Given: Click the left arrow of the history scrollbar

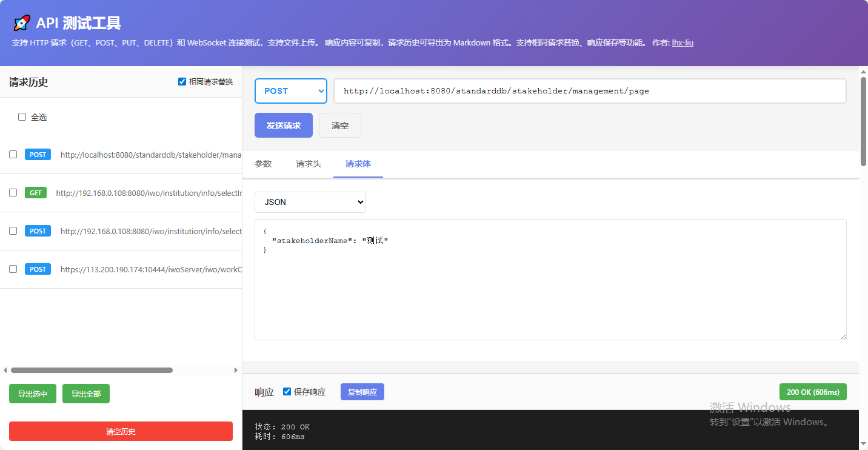Looking at the screenshot, I should (5, 370).
